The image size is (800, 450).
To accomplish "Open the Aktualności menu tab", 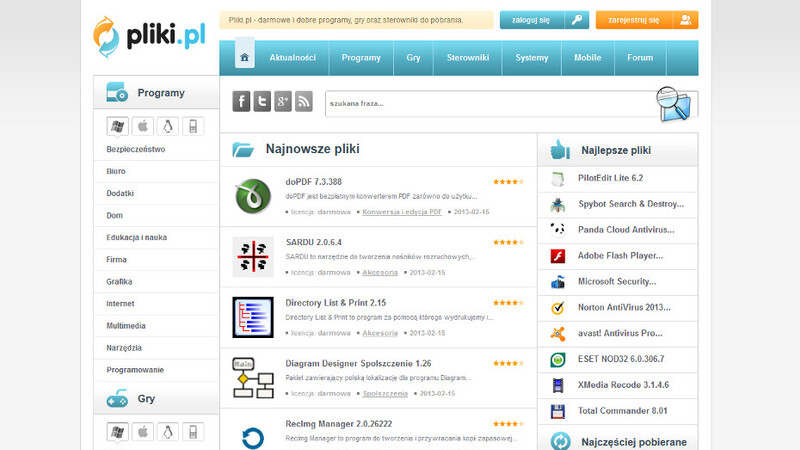I will [292, 58].
